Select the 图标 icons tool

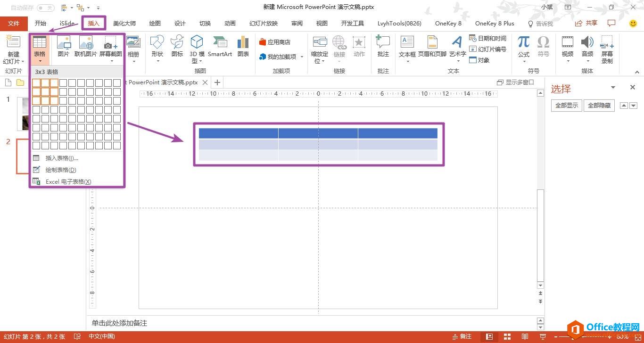tap(177, 46)
